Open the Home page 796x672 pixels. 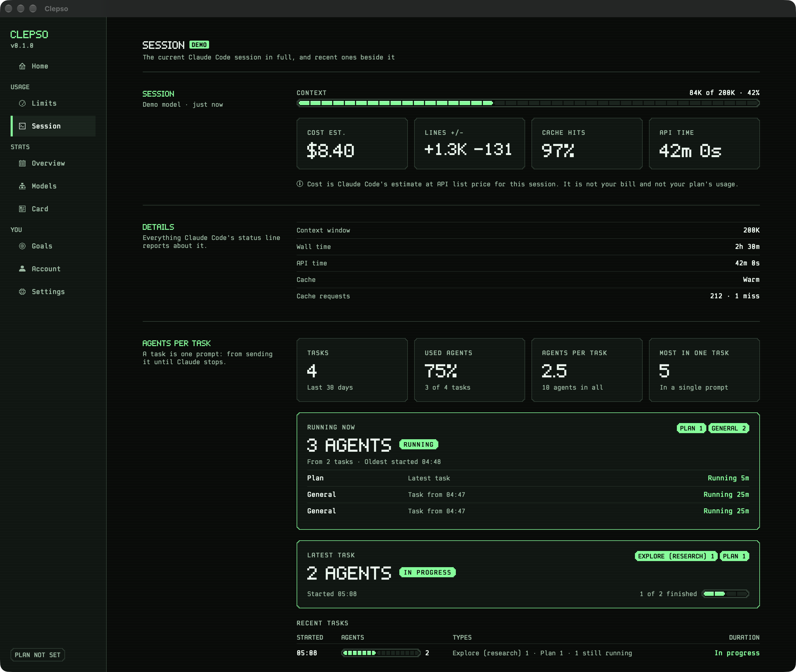[40, 66]
